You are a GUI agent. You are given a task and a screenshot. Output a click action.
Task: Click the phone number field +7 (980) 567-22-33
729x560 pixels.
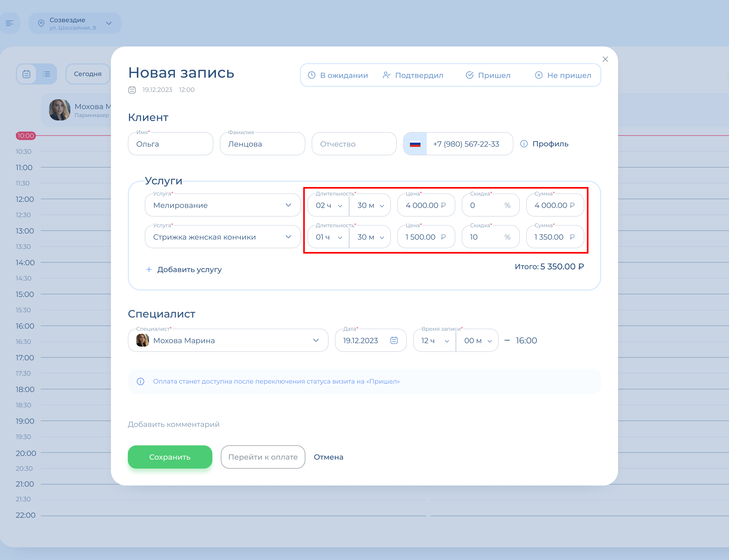tap(469, 144)
